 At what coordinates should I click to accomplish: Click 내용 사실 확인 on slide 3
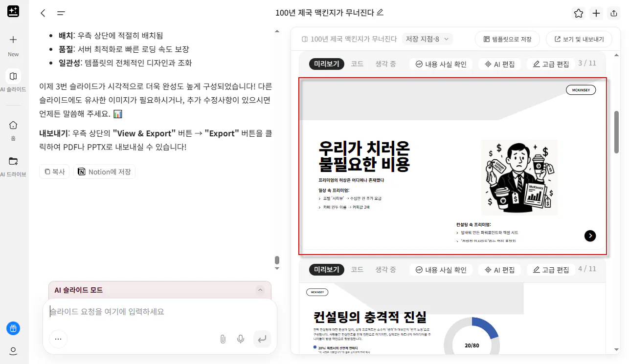click(441, 64)
